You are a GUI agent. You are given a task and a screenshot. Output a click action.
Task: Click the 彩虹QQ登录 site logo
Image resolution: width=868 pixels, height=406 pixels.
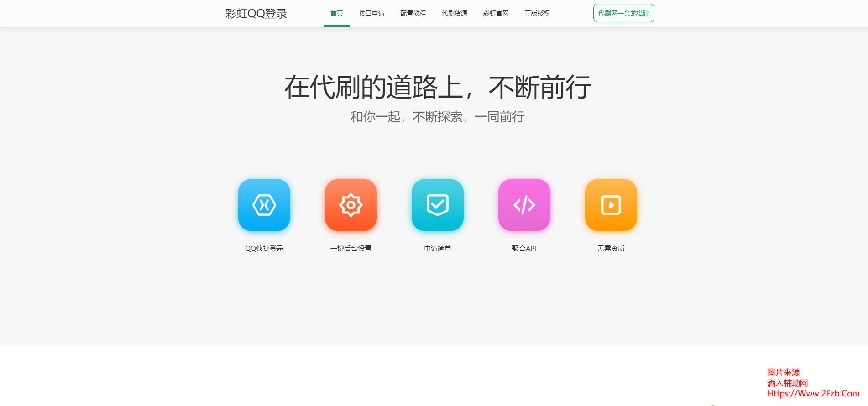pos(256,14)
